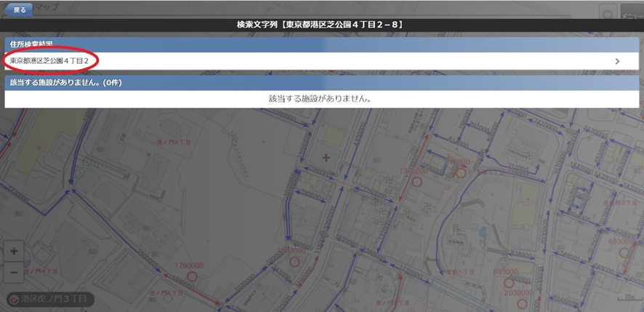Click the magnifier search icon at top right
This screenshot has width=644, height=312.
tap(607, 12)
